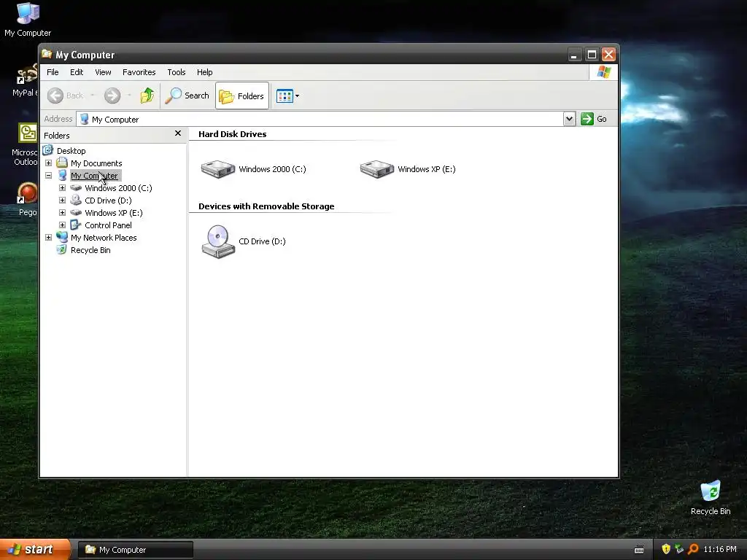This screenshot has height=560, width=747.
Task: Minimize the My Computer window
Action: 574,54
